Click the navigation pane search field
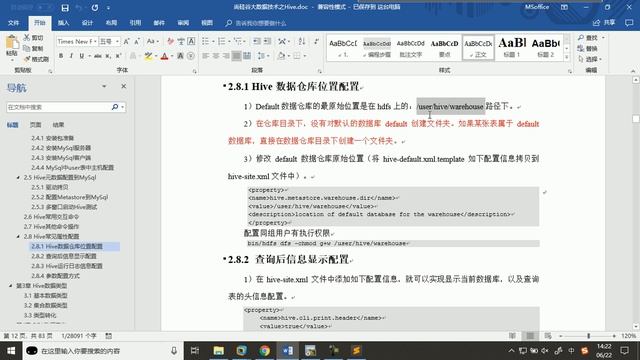The height and width of the screenshot is (360, 640). coord(58,107)
